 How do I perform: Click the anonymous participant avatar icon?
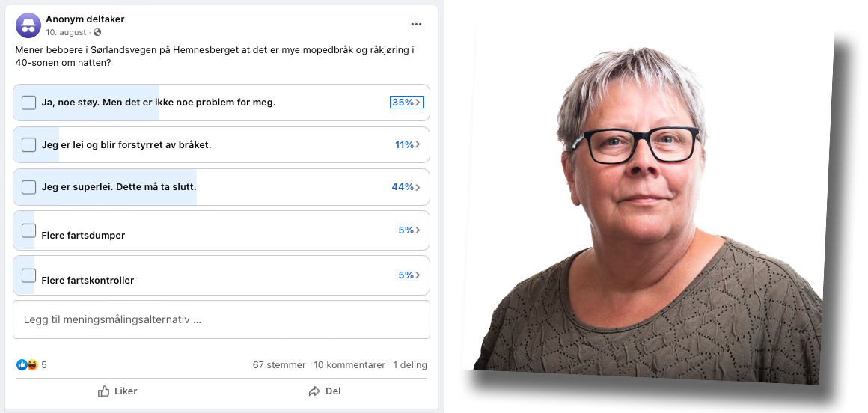point(28,25)
